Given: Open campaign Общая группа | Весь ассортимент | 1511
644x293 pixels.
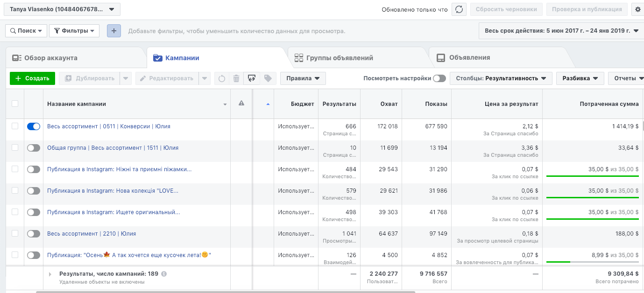Looking at the screenshot, I should [113, 148].
